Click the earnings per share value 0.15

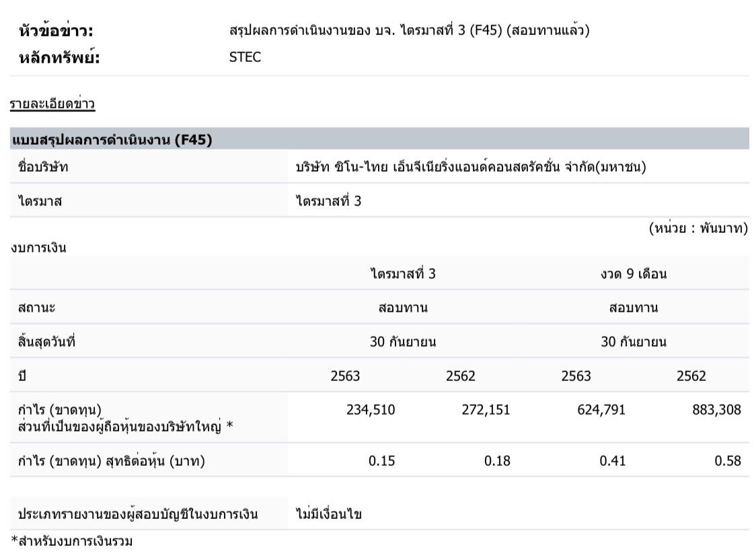tap(383, 461)
